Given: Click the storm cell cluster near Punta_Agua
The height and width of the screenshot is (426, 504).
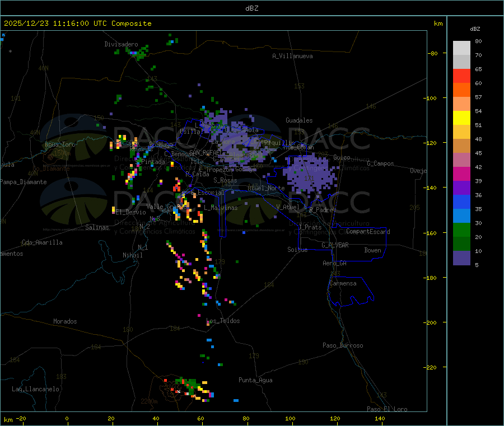Looking at the screenshot, I should 190,390.
